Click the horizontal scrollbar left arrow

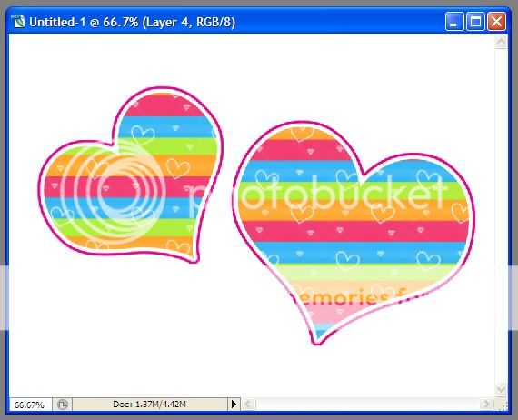[x=249, y=404]
